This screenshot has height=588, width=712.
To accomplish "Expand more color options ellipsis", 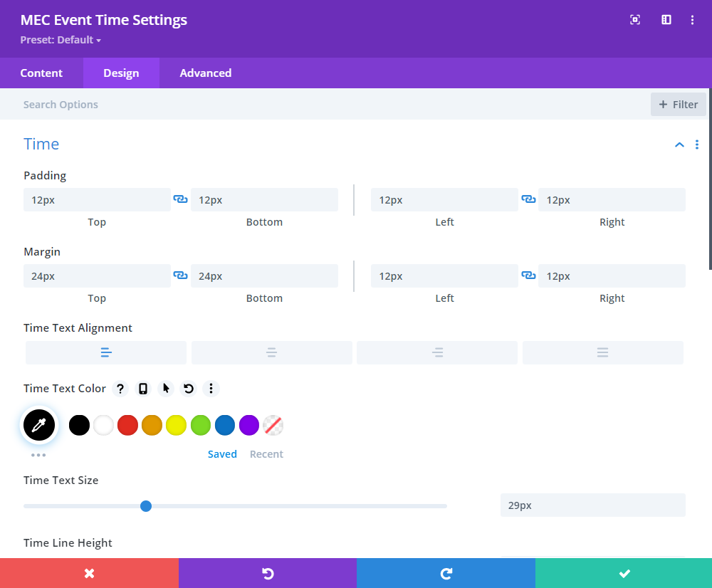I will coord(38,455).
